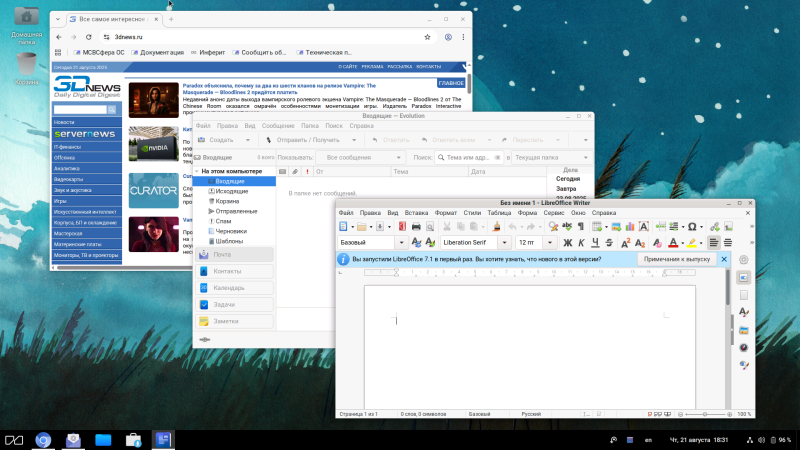Open the 'Вставка' menu in Writer
This screenshot has width=800, height=450.
[x=416, y=213]
